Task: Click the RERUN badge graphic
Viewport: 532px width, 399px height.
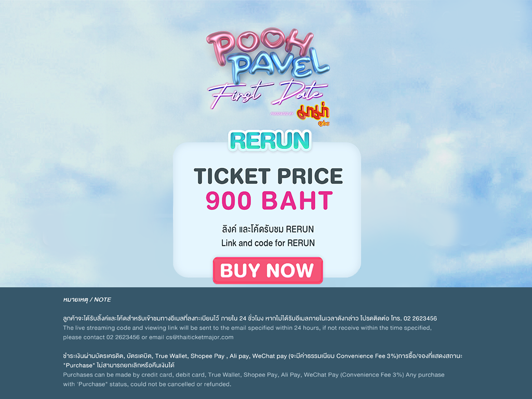Action: (x=270, y=140)
